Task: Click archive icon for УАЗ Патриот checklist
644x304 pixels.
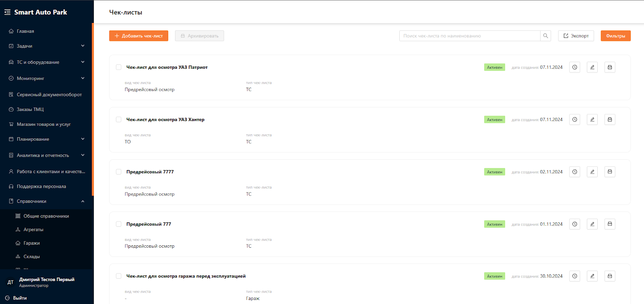Action: [x=610, y=68]
